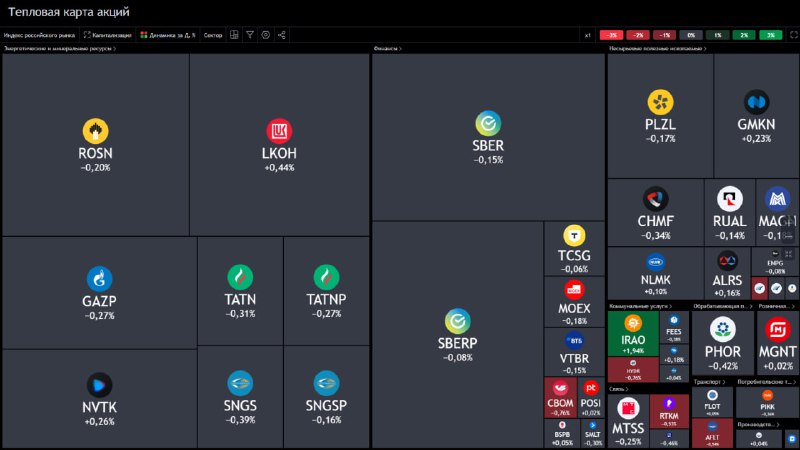The width and height of the screenshot is (800, 450).
Task: Click the yellow Tinkoff logo on TCSG
Action: click(574, 236)
